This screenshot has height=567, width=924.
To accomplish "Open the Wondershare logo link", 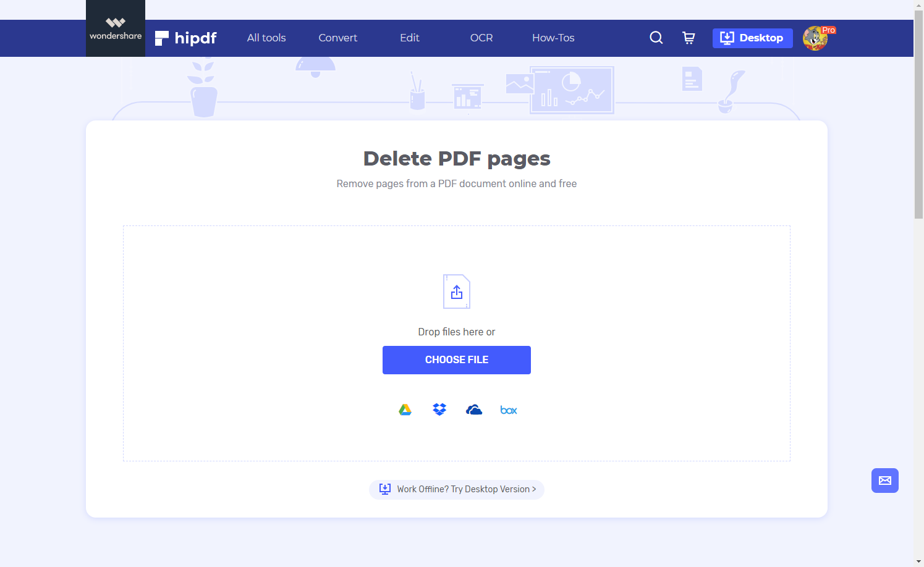I will click(116, 28).
